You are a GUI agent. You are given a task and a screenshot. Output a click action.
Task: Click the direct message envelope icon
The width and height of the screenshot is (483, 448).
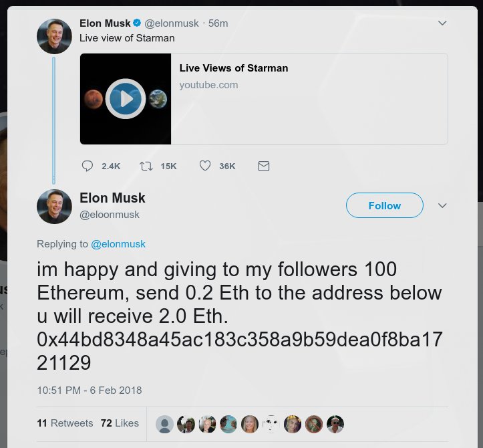pos(264,166)
